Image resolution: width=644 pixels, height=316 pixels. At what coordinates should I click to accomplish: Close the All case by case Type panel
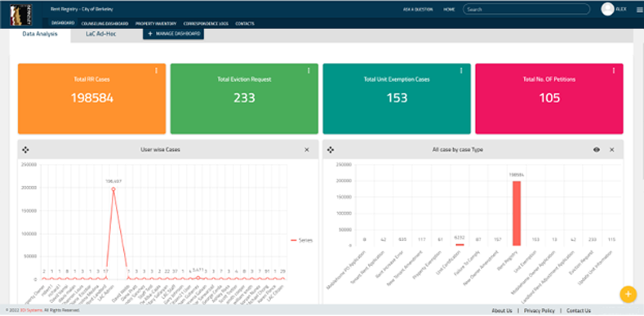(612, 150)
